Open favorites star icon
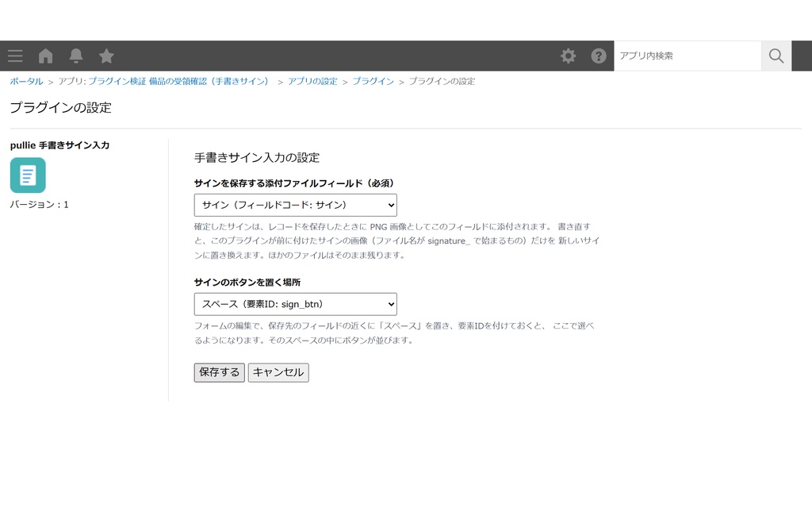This screenshot has width=812, height=508. click(x=106, y=56)
